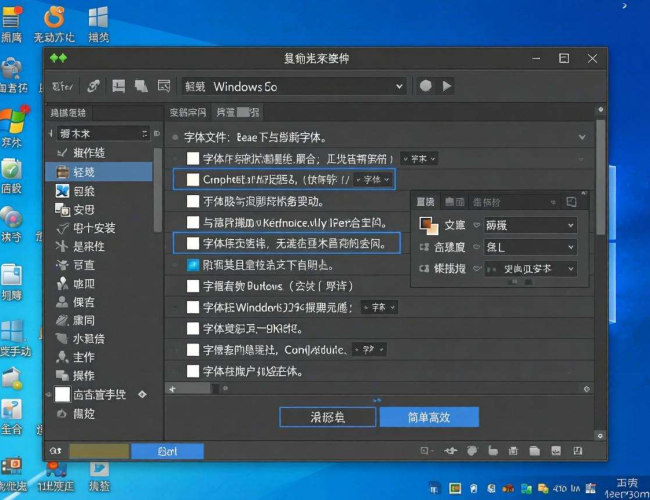
Task: Click the sidebar item ending in '安装'
Action: point(94,228)
